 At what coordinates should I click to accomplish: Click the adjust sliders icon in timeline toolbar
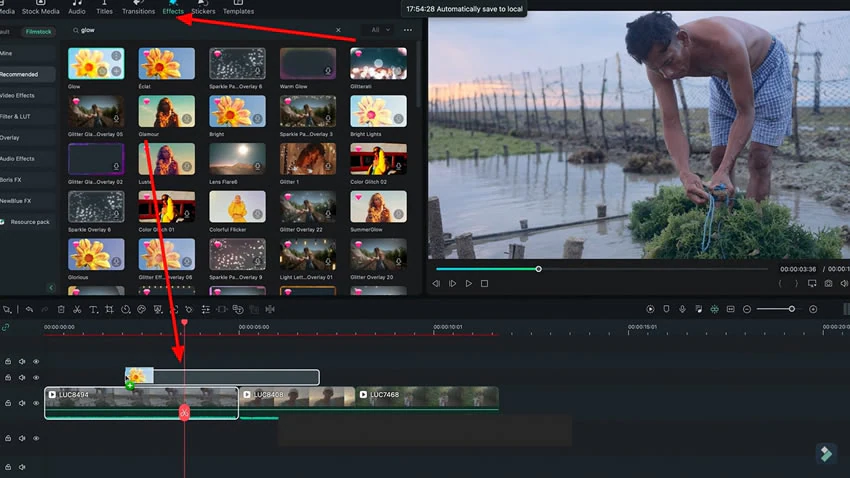[x=205, y=309]
